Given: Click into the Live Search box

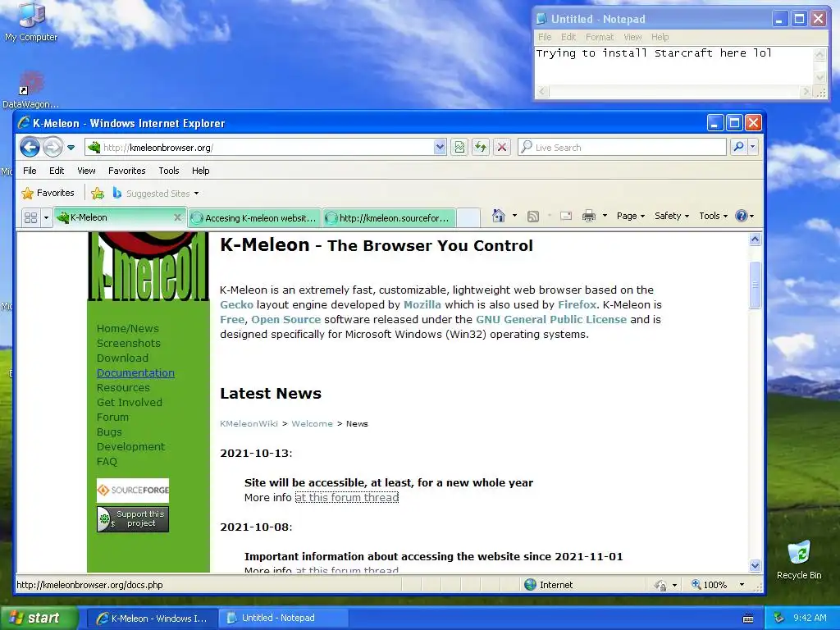Looking at the screenshot, I should 623,148.
